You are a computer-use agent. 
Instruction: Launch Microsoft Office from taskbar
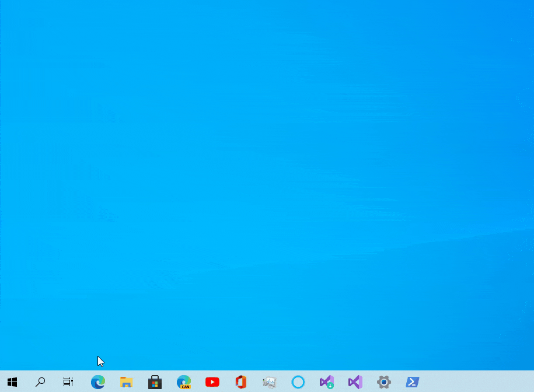[241, 382]
